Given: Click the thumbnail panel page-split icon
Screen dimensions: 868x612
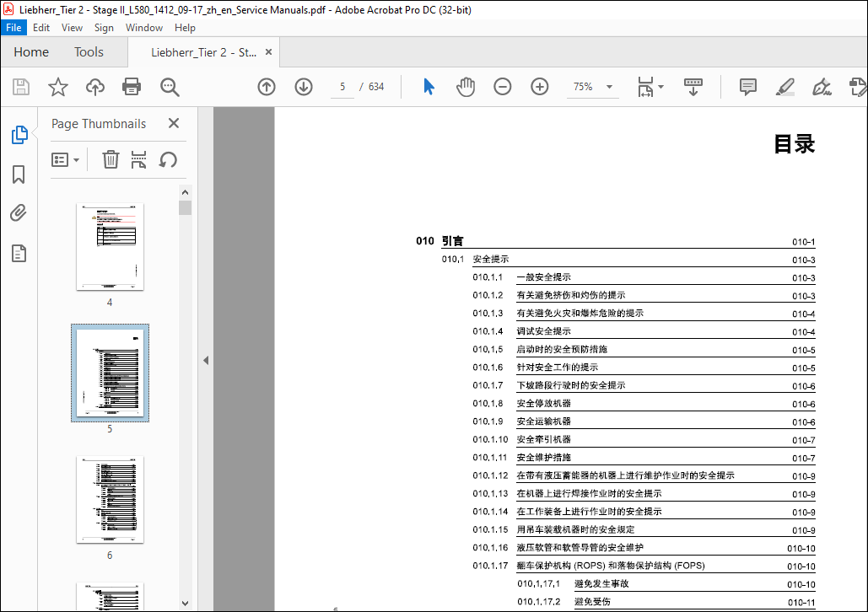Looking at the screenshot, I should pyautogui.click(x=138, y=160).
